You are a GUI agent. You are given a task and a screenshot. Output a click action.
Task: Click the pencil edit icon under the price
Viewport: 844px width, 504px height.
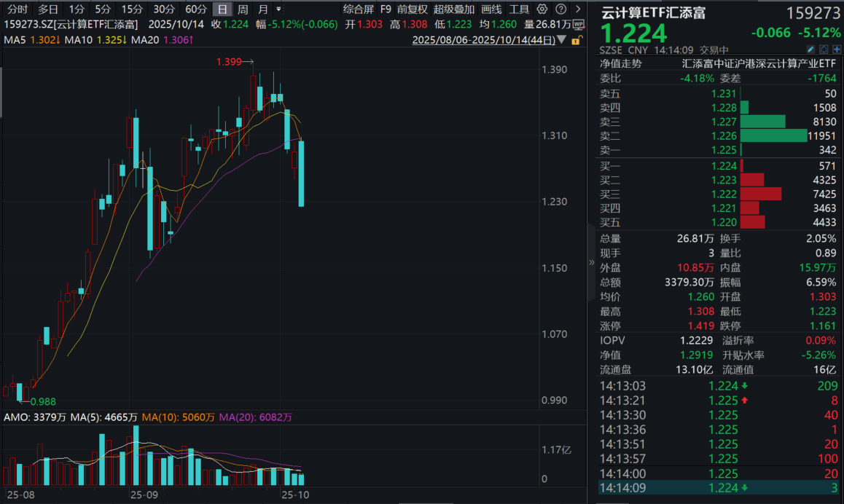point(810,48)
